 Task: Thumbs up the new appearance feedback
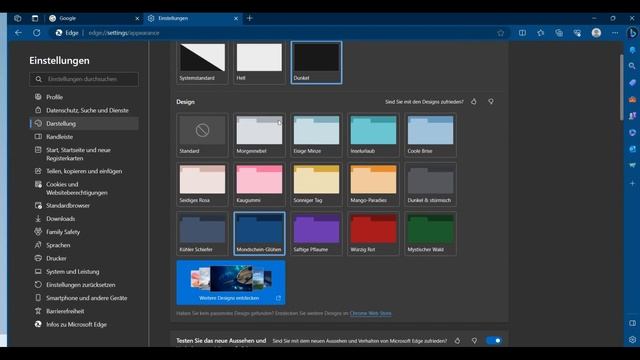tap(457, 340)
